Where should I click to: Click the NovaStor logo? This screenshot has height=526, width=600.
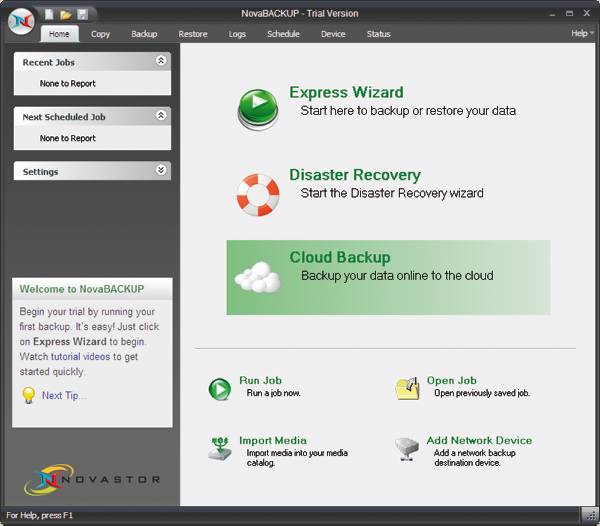[92, 479]
